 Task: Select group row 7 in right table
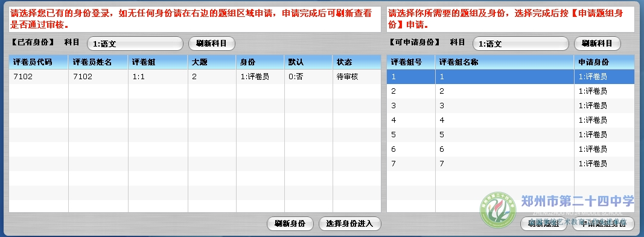[511, 164]
